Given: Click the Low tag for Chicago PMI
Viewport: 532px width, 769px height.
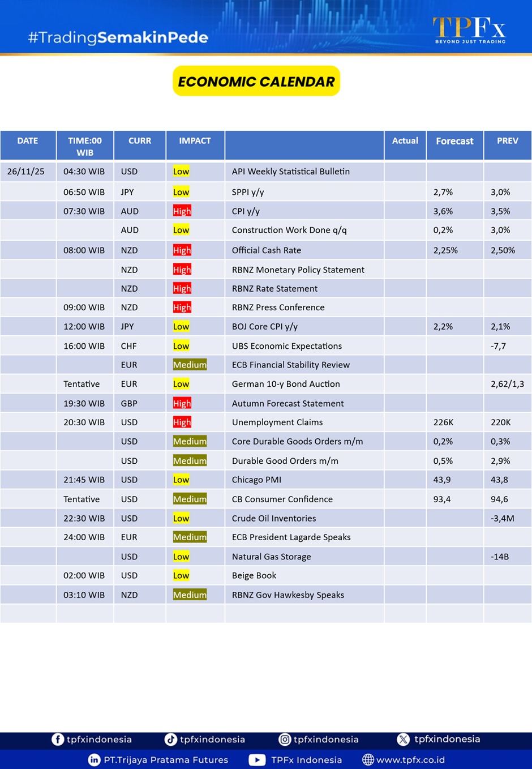Looking at the screenshot, I should (x=181, y=480).
